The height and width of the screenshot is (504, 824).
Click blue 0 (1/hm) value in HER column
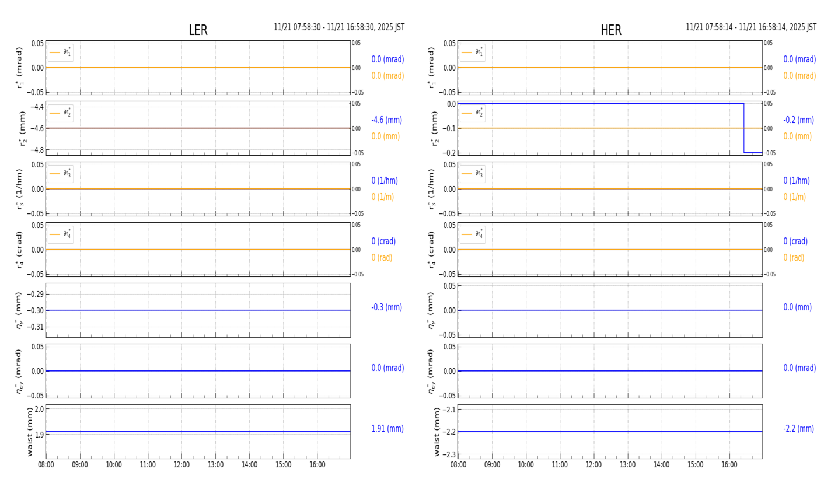pyautogui.click(x=797, y=181)
